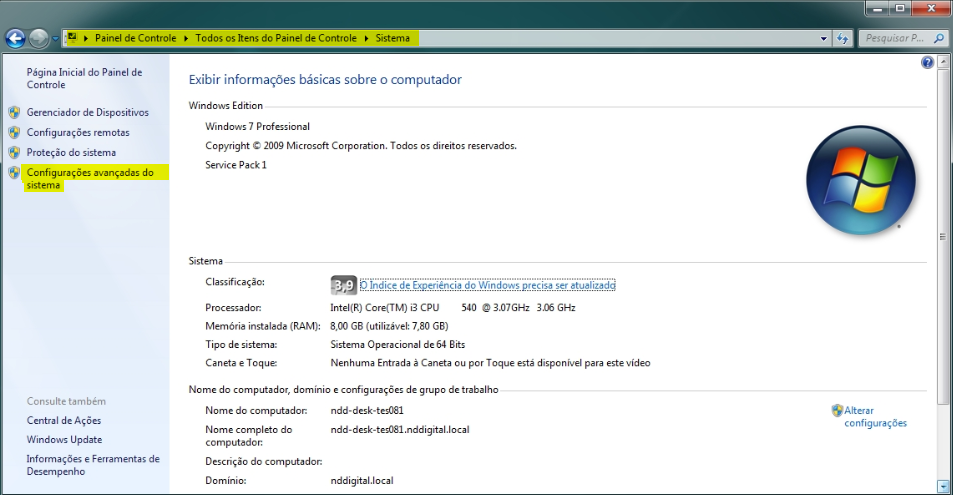953x495 pixels.
Task: Open Índice de Experiência do Windows link
Action: click(487, 285)
